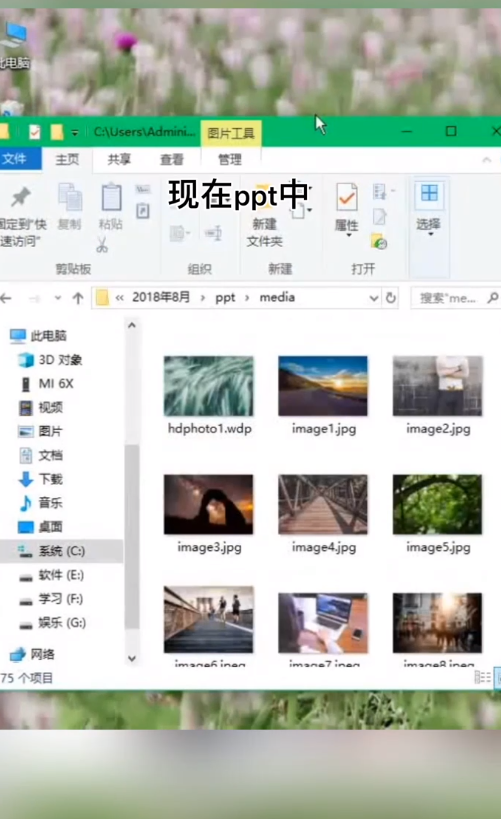The width and height of the screenshot is (501, 819).
Task: Open the recent locations dropdown arrow
Action: (x=57, y=298)
